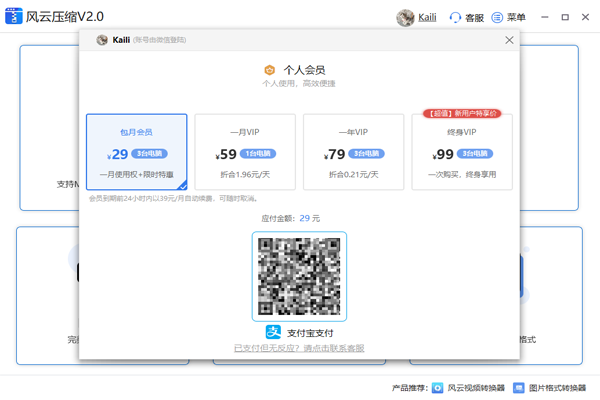Image resolution: width=600 pixels, height=400 pixels.
Task: Click the orange 个人会员 badge icon
Action: [269, 70]
